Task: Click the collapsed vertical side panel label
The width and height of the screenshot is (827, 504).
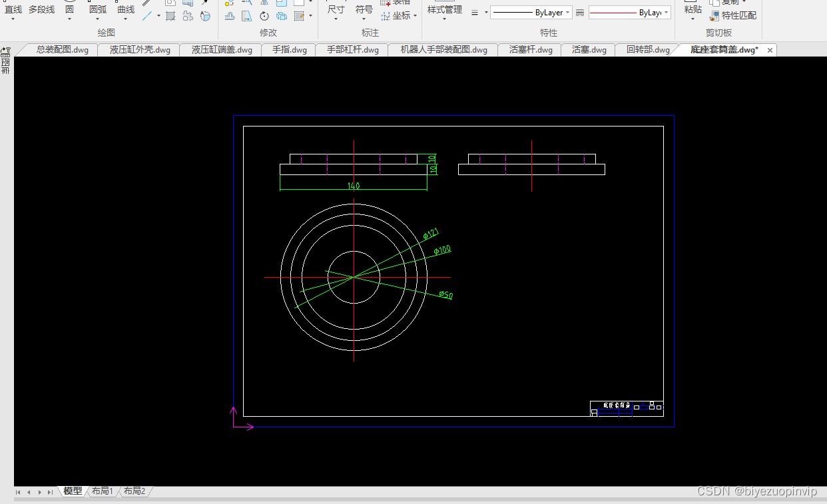Action: pyautogui.click(x=6, y=66)
